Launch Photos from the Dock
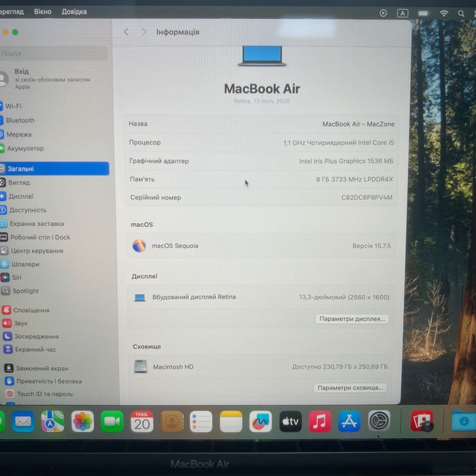This screenshot has height=476, width=476. pos(82,421)
